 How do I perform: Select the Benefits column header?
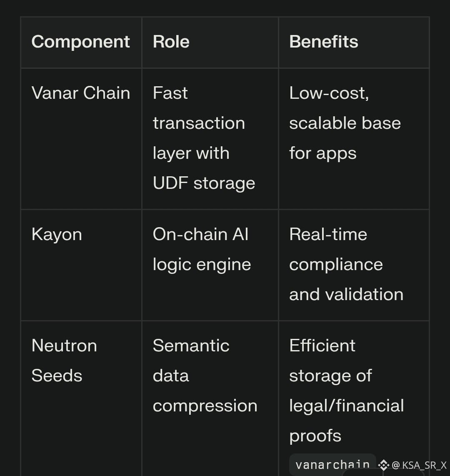click(324, 42)
